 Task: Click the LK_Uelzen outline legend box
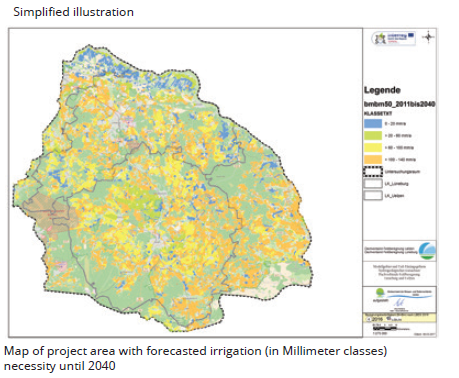(x=373, y=195)
